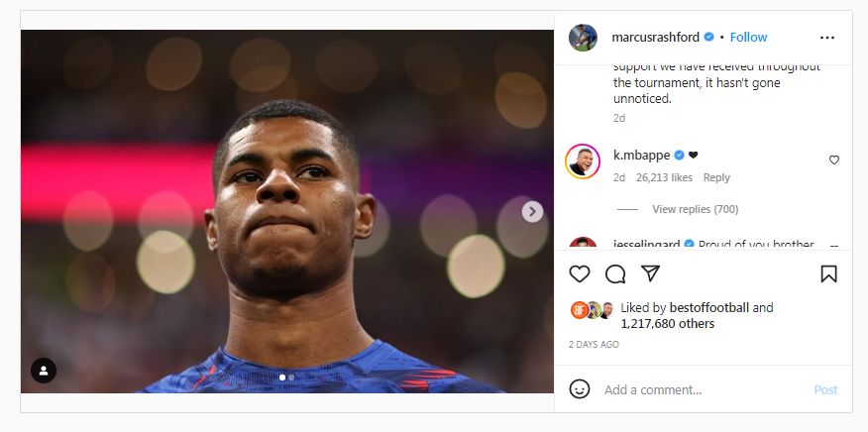This screenshot has width=868, height=432.
Task: Show tagged people icon on the photo
Action: click(x=44, y=371)
